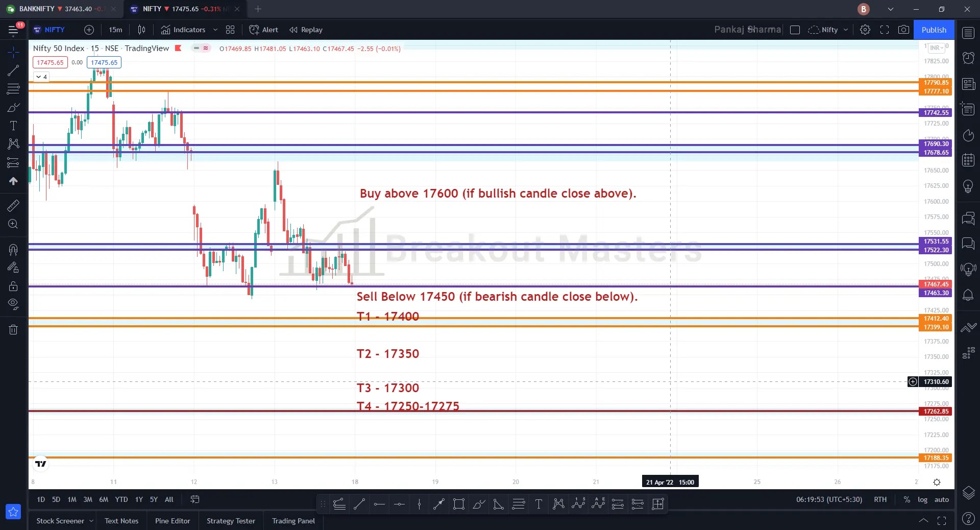
Task: Open the timezone clock 06:19:53 menu
Action: (x=829, y=500)
